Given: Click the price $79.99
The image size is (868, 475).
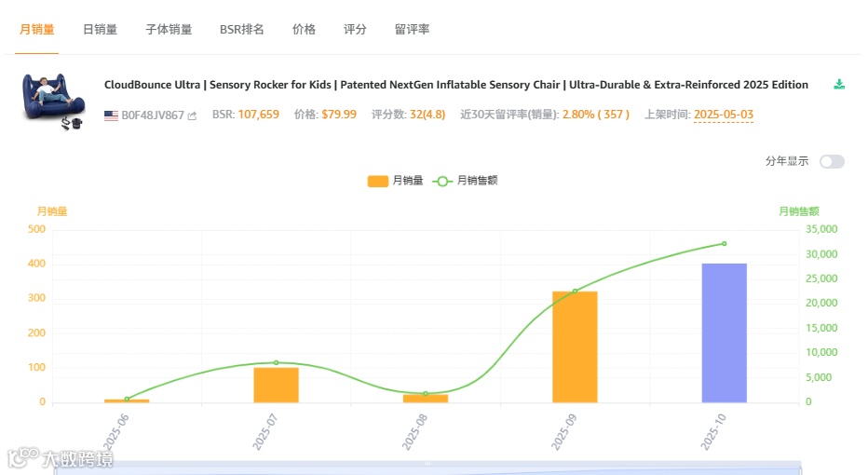Looking at the screenshot, I should [339, 115].
